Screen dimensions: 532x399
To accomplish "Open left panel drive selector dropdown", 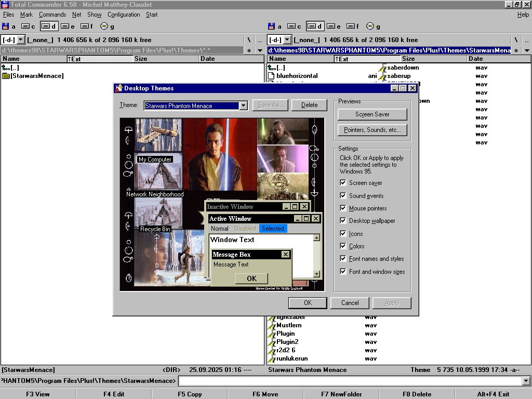I will pos(21,39).
